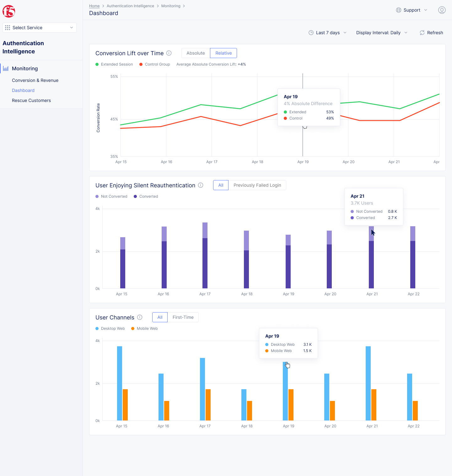The height and width of the screenshot is (476, 452).
Task: Open the apps grid icon beside Select Service
Action: click(7, 28)
